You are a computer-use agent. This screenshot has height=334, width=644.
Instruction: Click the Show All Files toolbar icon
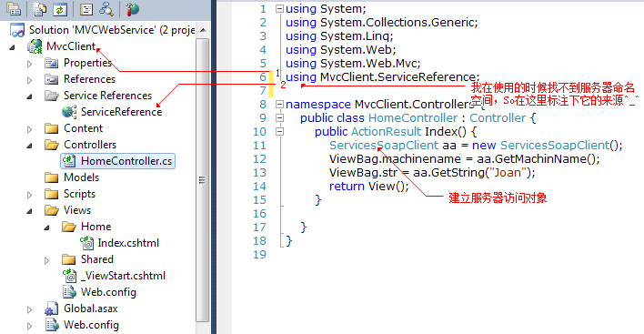(x=40, y=9)
